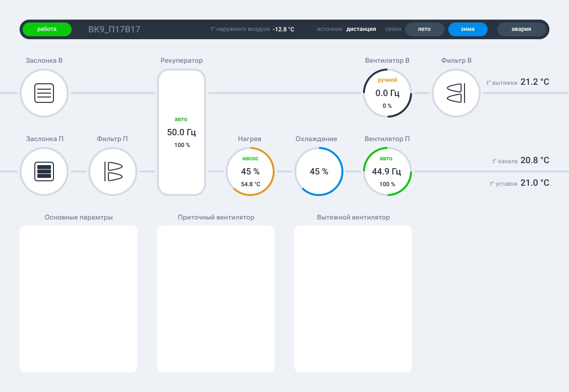
Task: Open the Вентилятор П fan gauge
Action: pyautogui.click(x=388, y=171)
